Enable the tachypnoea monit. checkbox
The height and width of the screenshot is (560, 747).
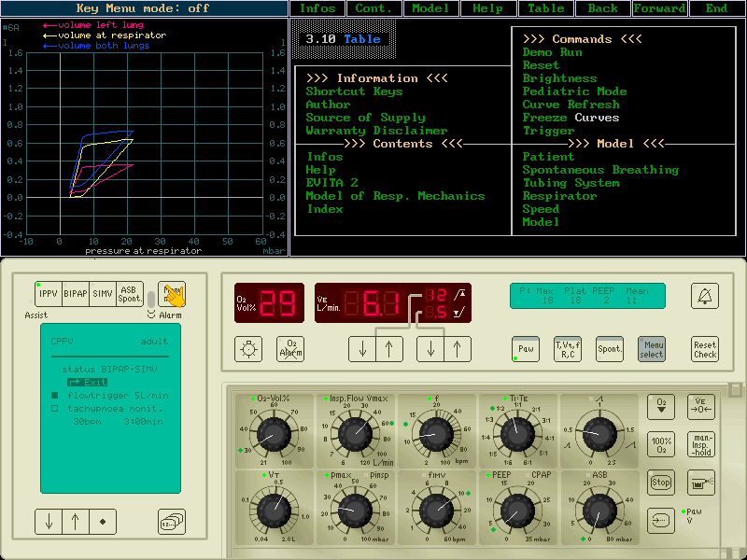pos(54,409)
